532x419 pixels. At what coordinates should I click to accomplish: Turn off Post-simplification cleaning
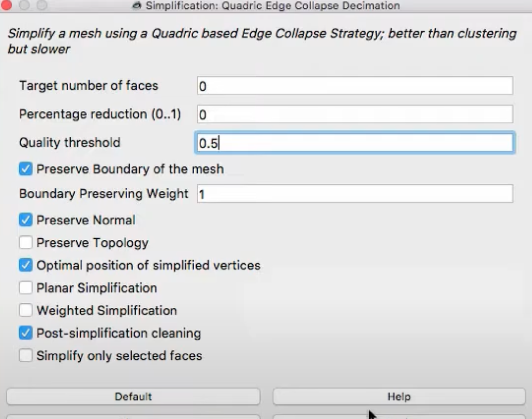(25, 333)
